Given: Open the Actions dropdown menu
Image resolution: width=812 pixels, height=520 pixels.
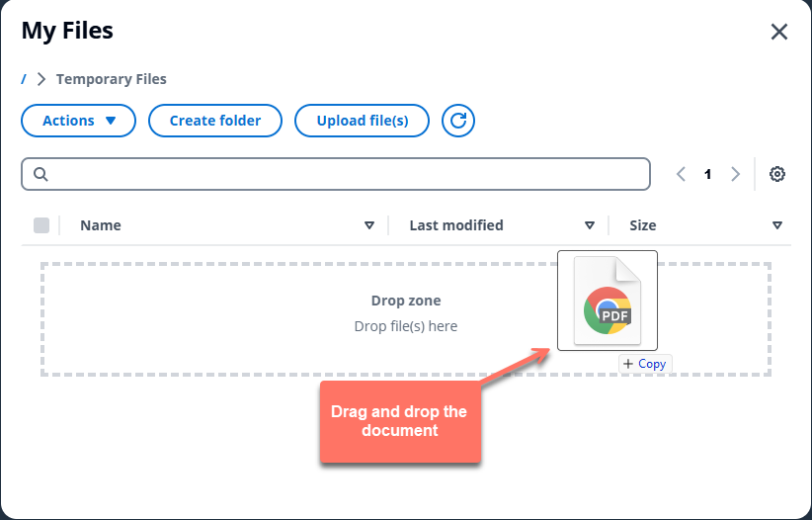Looking at the screenshot, I should tap(79, 121).
